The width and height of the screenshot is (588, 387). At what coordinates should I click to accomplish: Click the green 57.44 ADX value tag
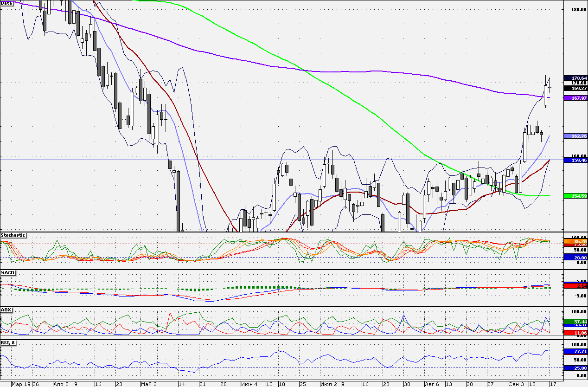click(575, 321)
